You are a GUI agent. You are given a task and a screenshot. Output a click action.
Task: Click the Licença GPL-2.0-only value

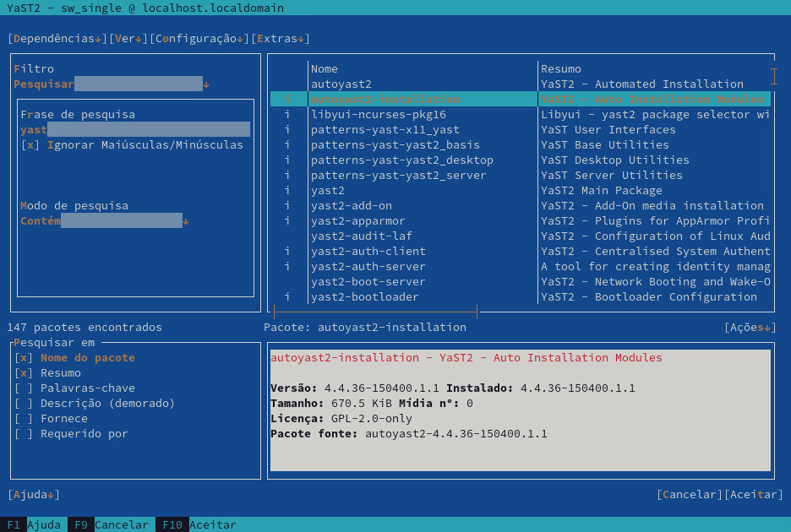click(372, 419)
